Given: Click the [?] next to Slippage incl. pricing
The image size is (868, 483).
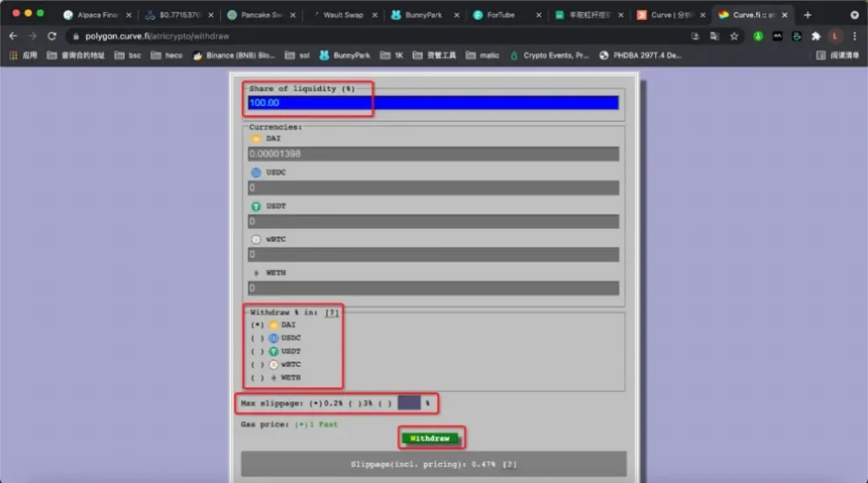Looking at the screenshot, I should (x=510, y=465).
